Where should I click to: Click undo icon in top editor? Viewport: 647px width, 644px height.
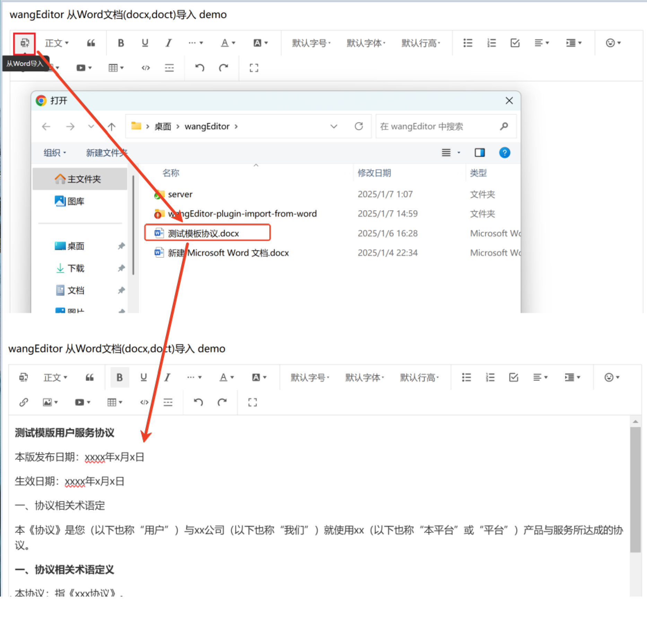(200, 68)
